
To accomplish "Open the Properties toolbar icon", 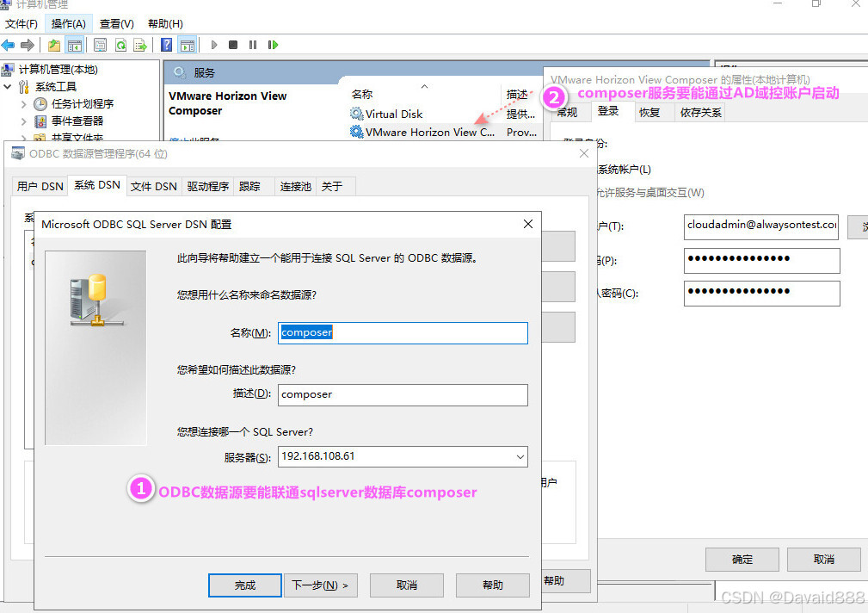I will click(100, 45).
